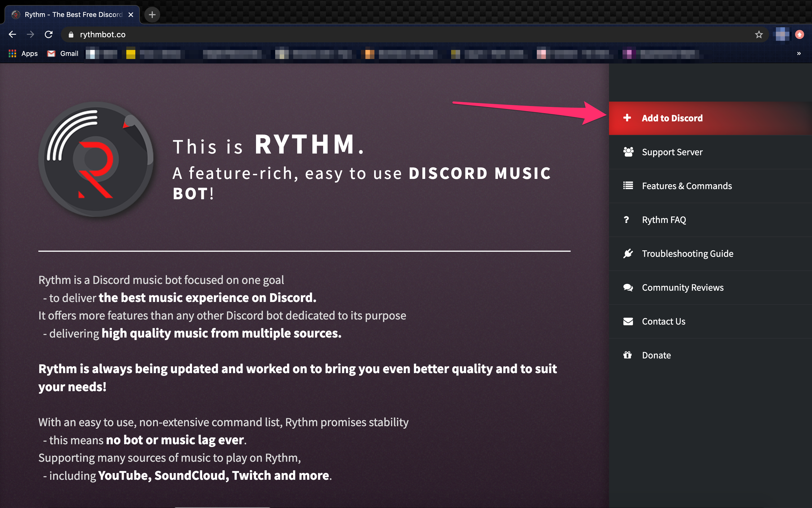The height and width of the screenshot is (508, 812).
Task: Click the Donate gift icon
Action: (627, 355)
